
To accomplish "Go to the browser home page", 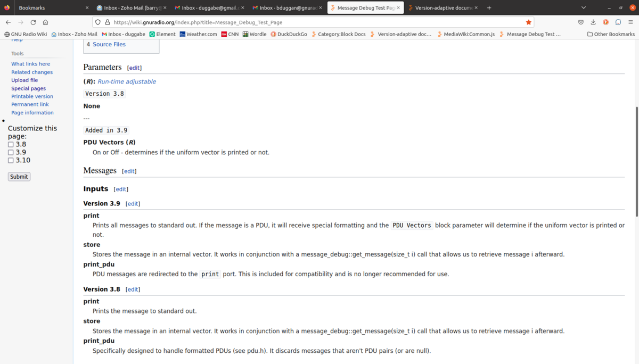I will [x=46, y=22].
